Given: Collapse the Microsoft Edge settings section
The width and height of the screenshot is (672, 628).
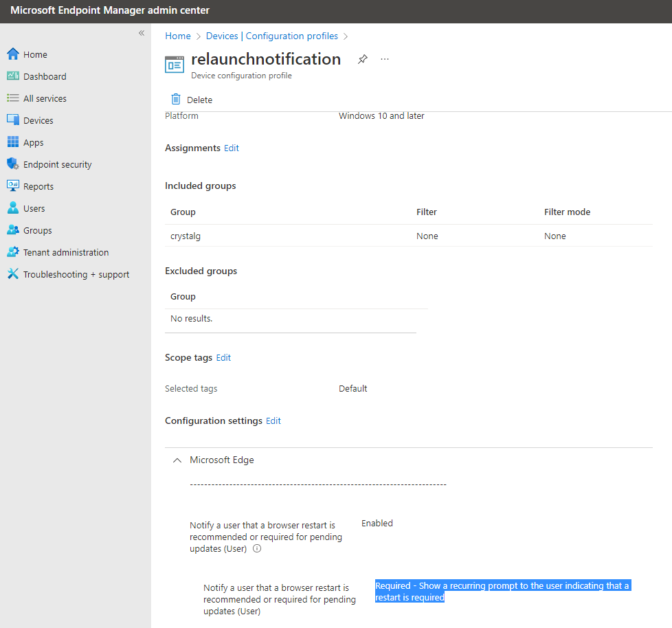Looking at the screenshot, I should click(177, 460).
